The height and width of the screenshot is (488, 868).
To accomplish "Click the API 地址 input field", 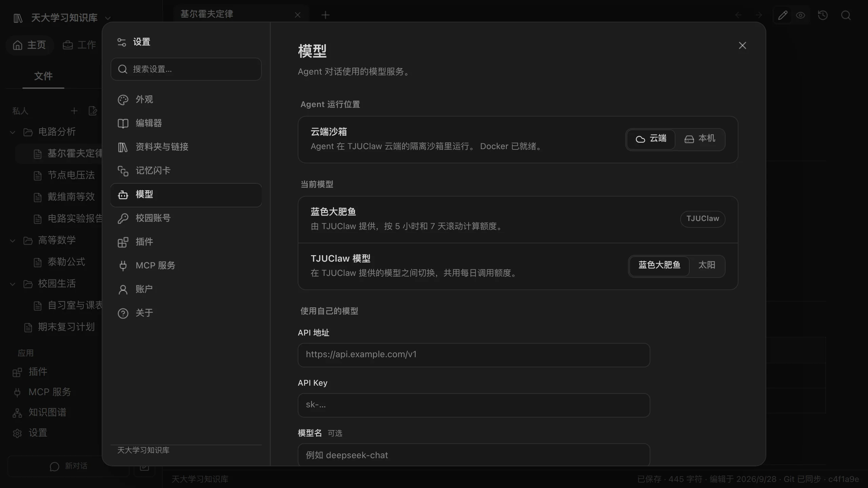I will pos(474,355).
